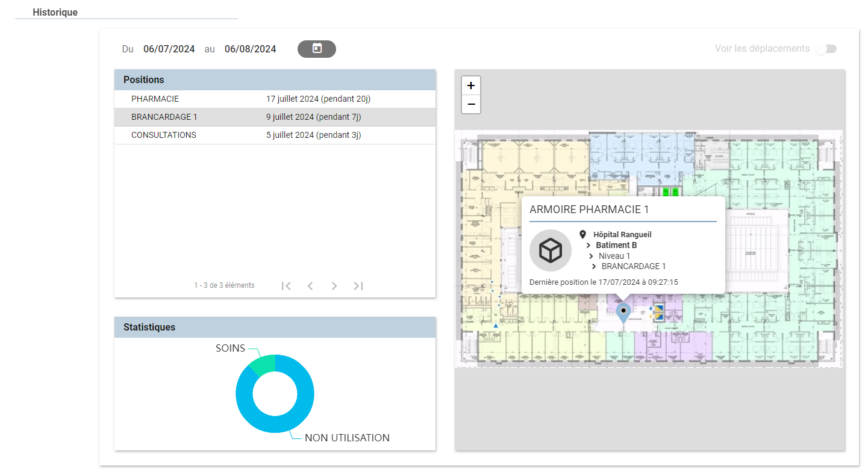Screen dimensions: 868x469
Task: Click the NON UTILISATION chart label
Action: click(x=347, y=438)
